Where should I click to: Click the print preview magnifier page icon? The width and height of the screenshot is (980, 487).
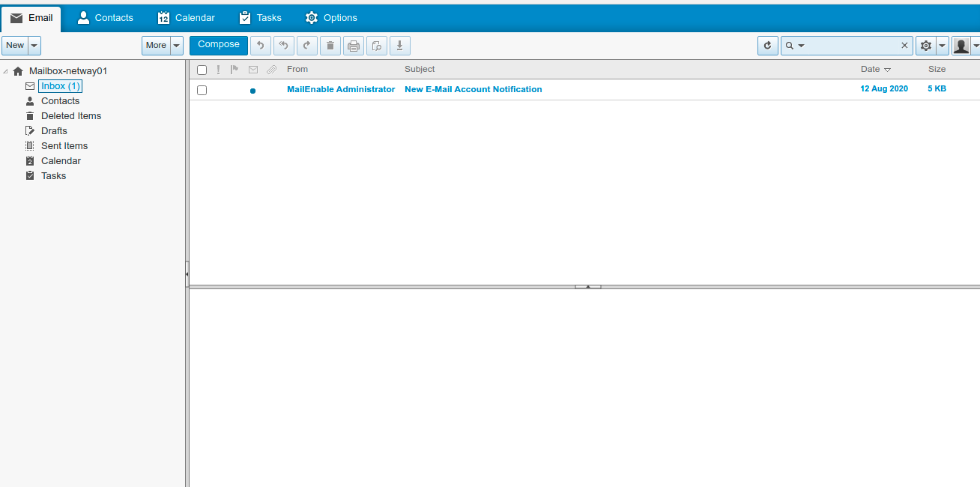point(377,46)
